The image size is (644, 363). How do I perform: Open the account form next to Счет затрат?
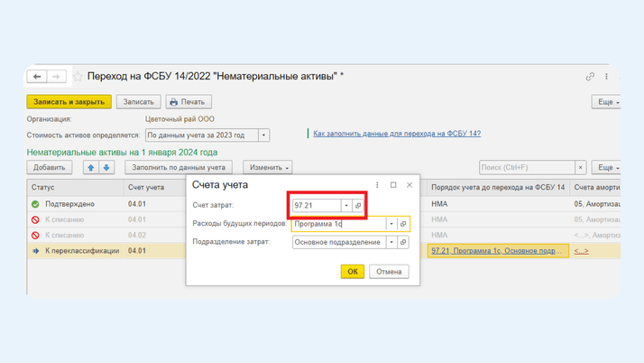[x=358, y=206]
